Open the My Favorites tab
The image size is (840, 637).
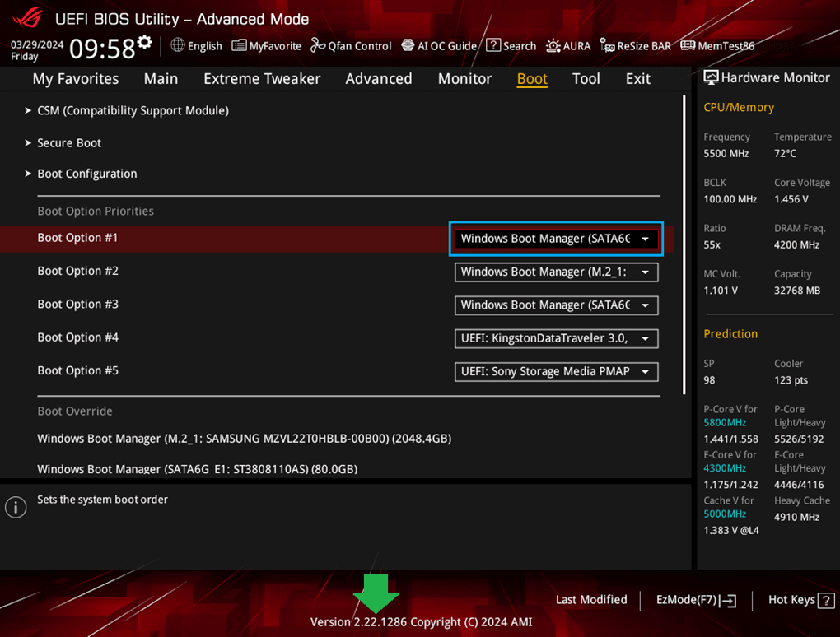pyautogui.click(x=76, y=79)
